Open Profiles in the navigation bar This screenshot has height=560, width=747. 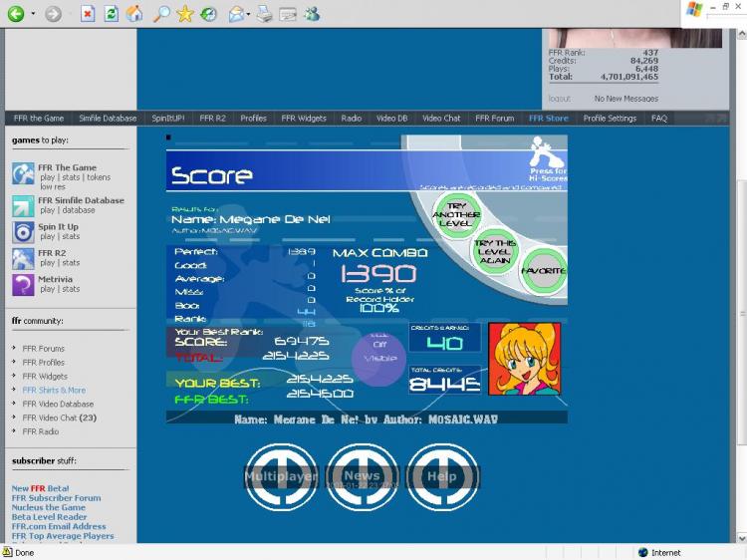(253, 119)
